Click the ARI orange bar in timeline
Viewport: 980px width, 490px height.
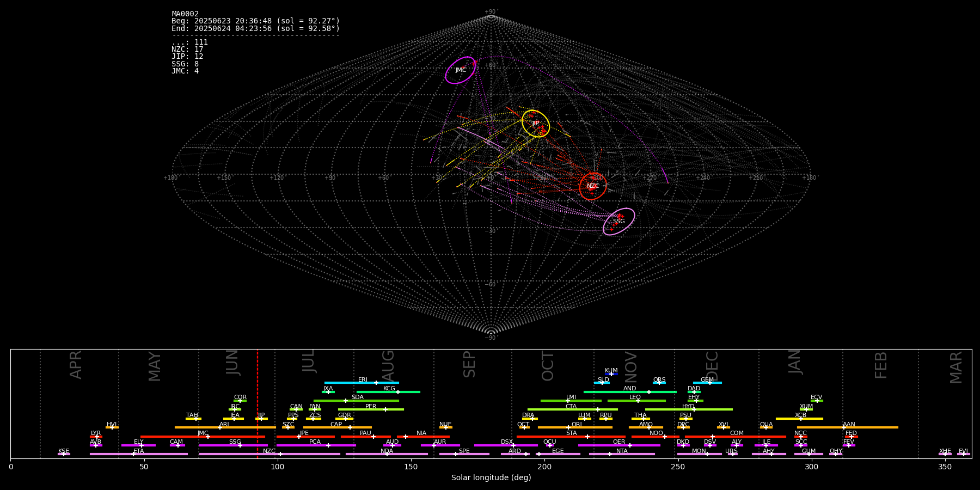(x=225, y=427)
